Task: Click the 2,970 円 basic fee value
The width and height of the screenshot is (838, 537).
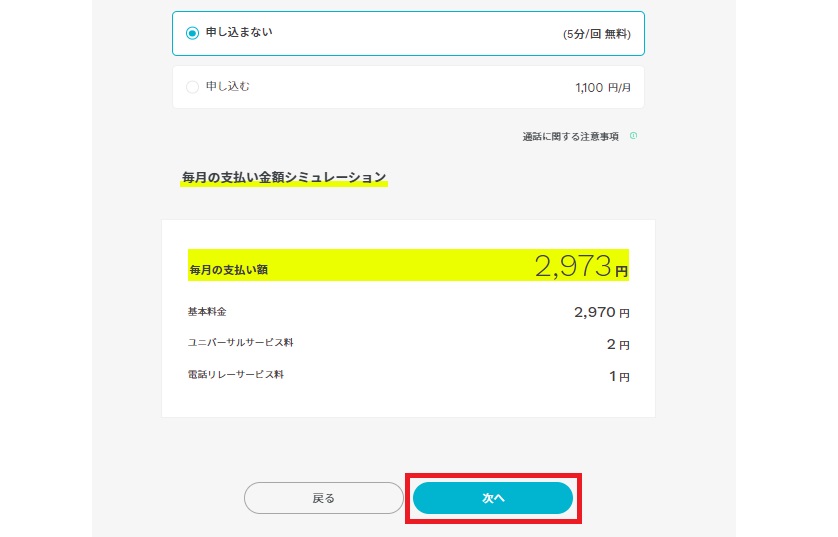Action: click(602, 313)
